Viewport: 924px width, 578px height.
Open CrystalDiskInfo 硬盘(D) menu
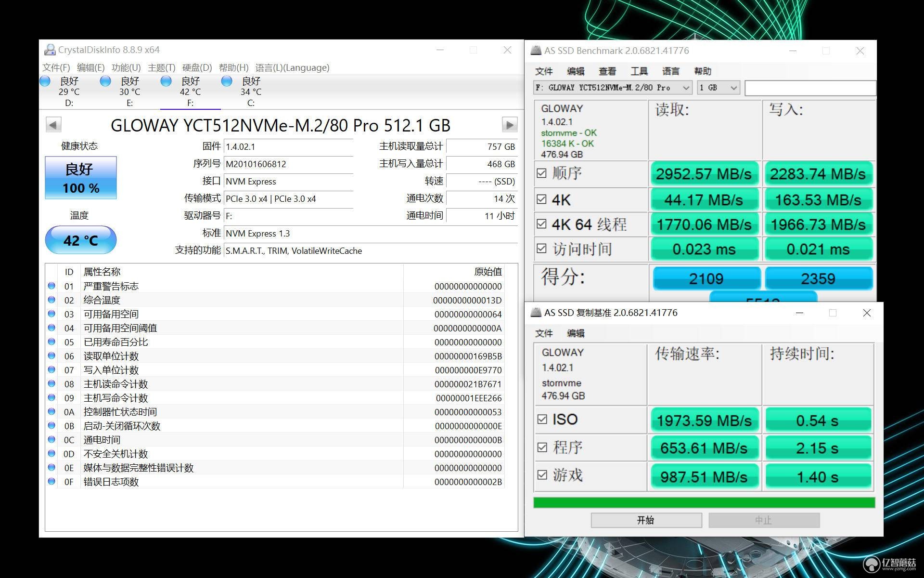tap(197, 67)
